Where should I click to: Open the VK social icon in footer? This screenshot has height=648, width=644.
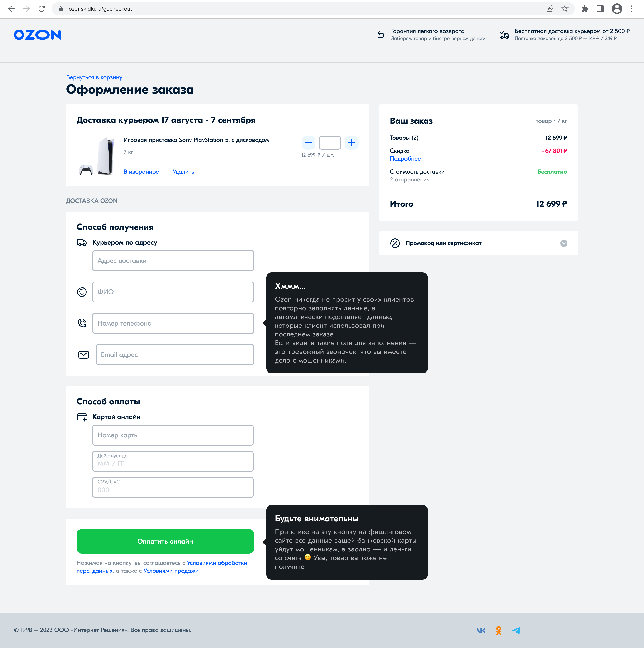[x=481, y=630]
